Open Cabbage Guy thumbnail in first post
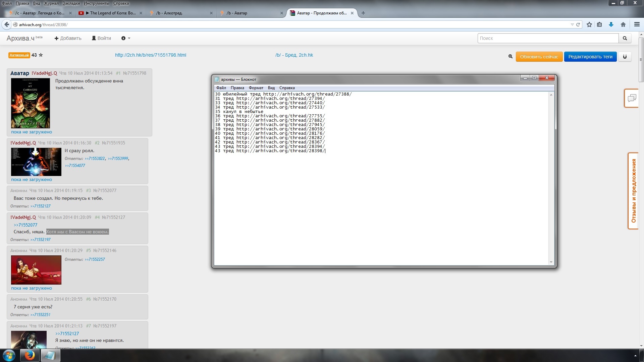Image resolution: width=644 pixels, height=362 pixels. 30,103
